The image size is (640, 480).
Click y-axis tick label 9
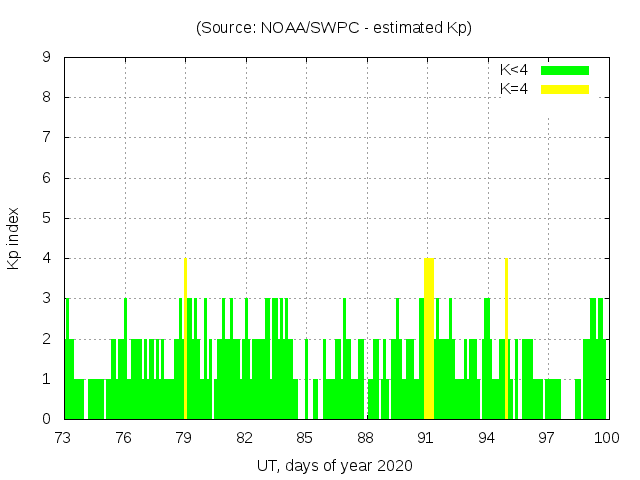pos(46,58)
